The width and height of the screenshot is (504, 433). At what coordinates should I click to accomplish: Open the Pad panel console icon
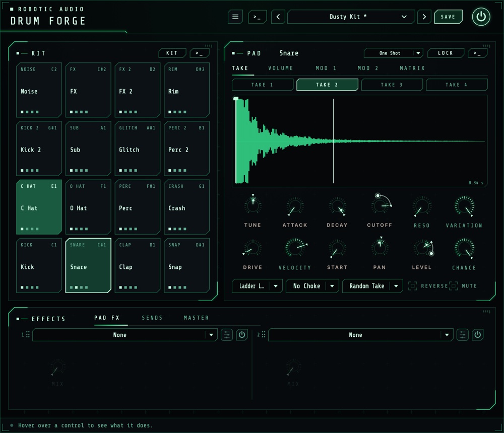point(477,53)
